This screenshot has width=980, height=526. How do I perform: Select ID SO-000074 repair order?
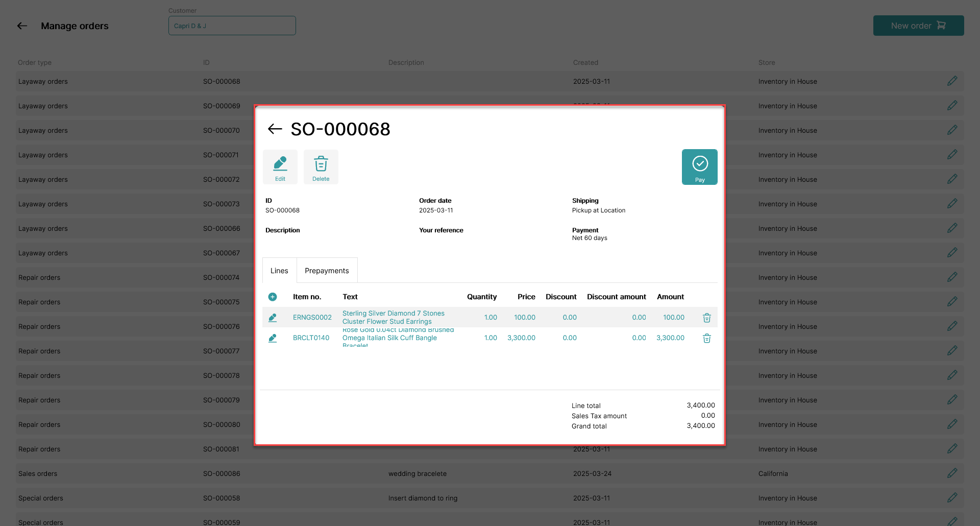tap(221, 278)
